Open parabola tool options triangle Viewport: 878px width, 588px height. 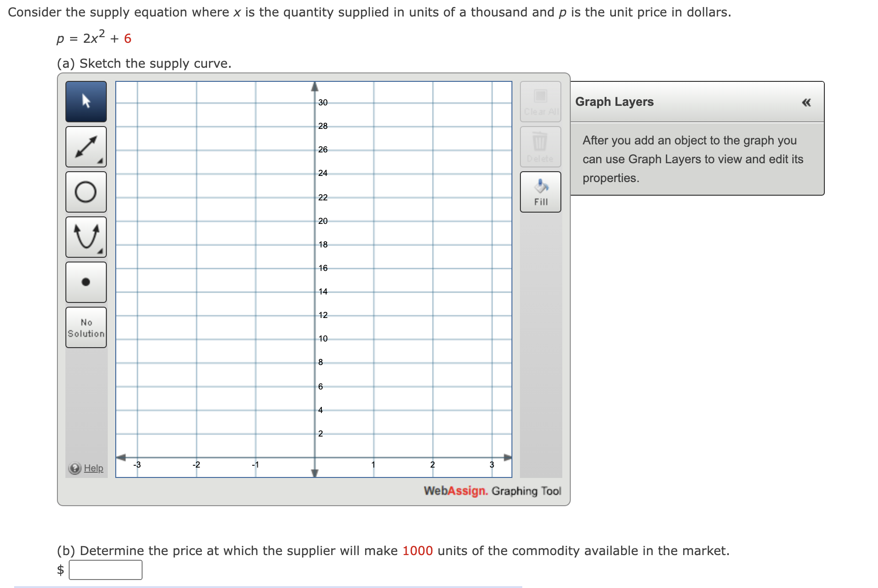(100, 252)
